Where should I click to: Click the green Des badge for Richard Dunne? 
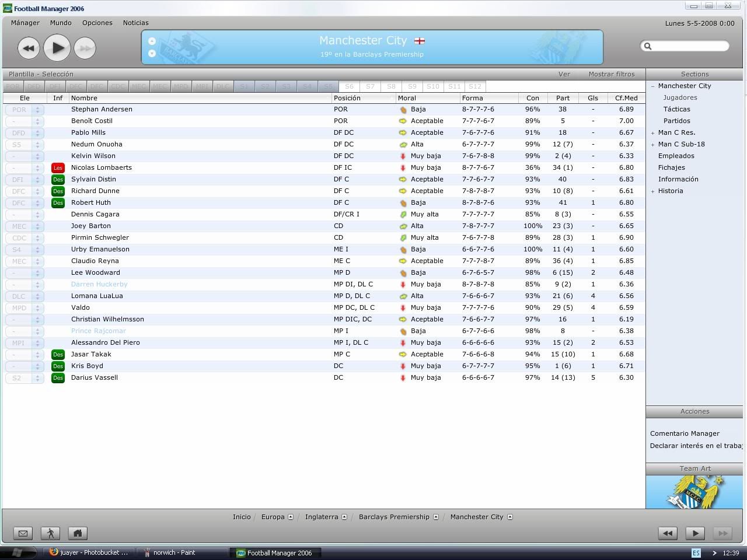pyautogui.click(x=58, y=191)
